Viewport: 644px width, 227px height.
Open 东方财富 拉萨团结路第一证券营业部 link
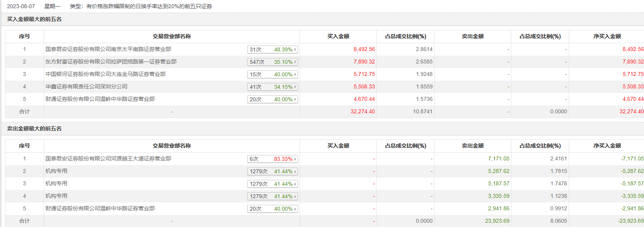click(111, 62)
